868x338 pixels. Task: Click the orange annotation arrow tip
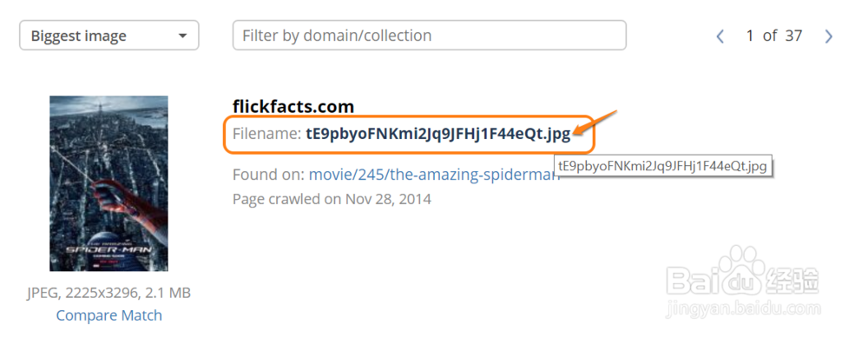tap(575, 132)
